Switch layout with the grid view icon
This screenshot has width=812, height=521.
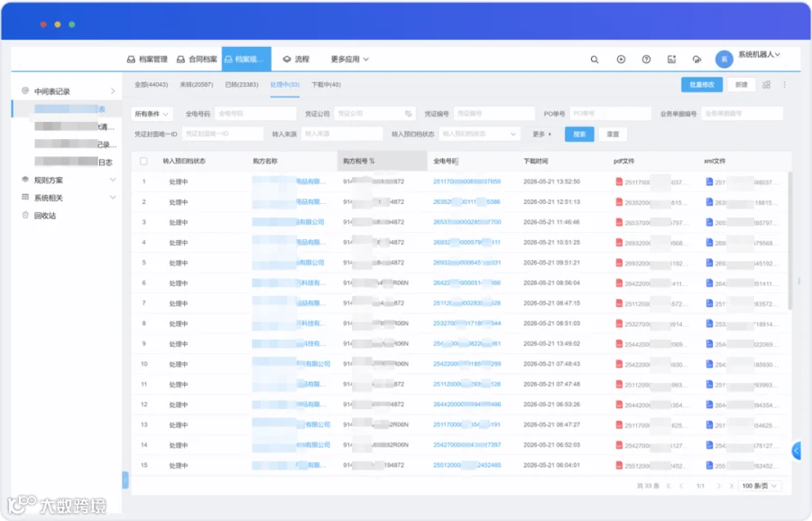[766, 85]
